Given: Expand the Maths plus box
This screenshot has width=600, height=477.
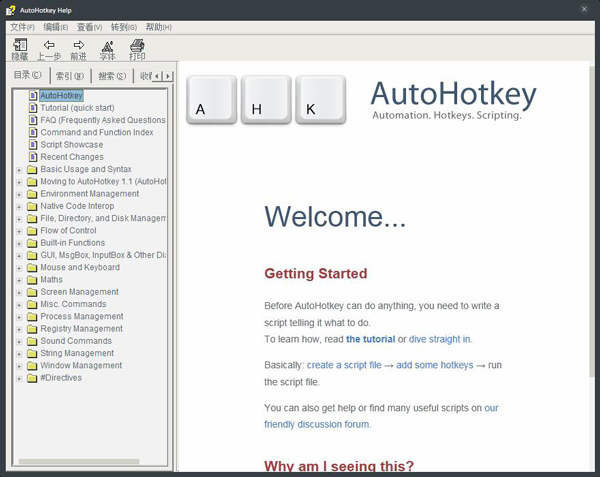Looking at the screenshot, I should click(x=19, y=280).
